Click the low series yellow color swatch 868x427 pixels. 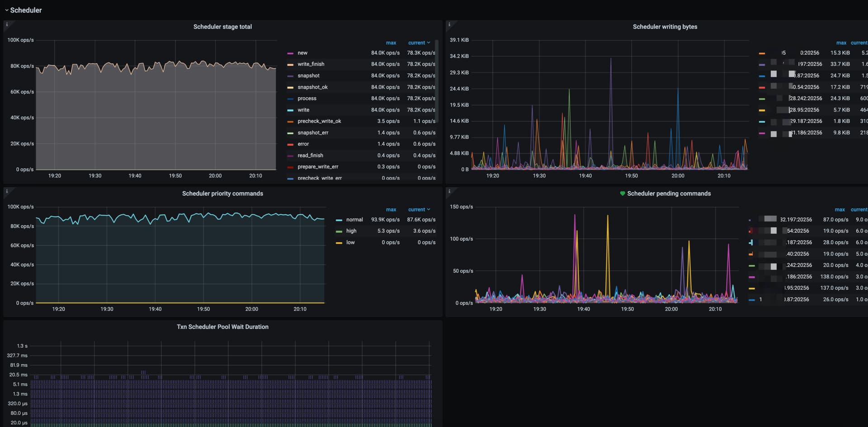pos(339,243)
